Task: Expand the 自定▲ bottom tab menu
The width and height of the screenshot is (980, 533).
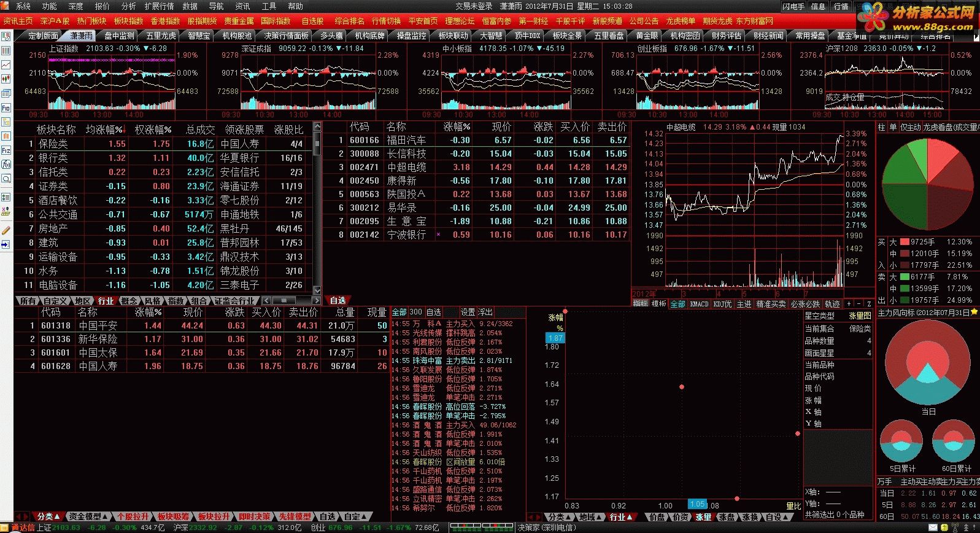Action: 355,516
